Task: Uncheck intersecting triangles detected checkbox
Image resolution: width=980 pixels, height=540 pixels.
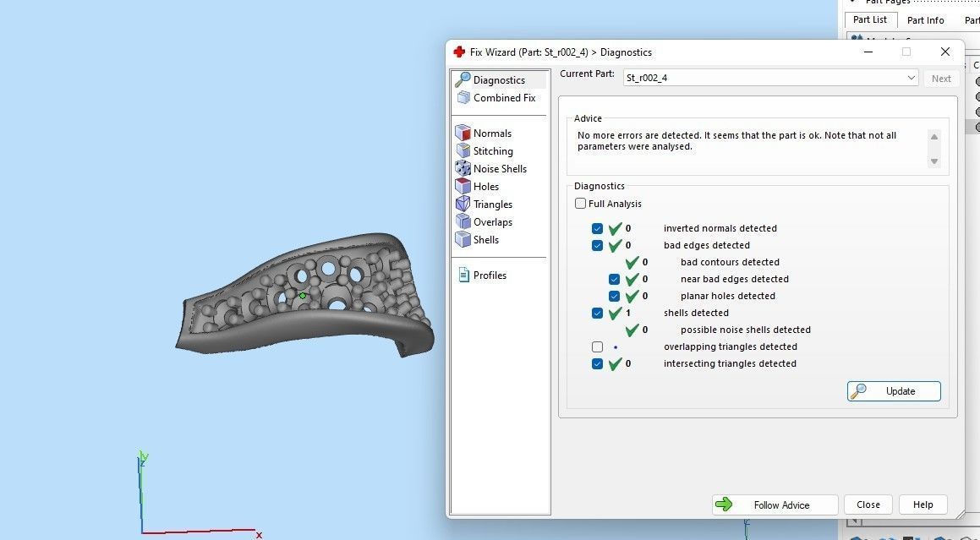Action: pyautogui.click(x=598, y=363)
